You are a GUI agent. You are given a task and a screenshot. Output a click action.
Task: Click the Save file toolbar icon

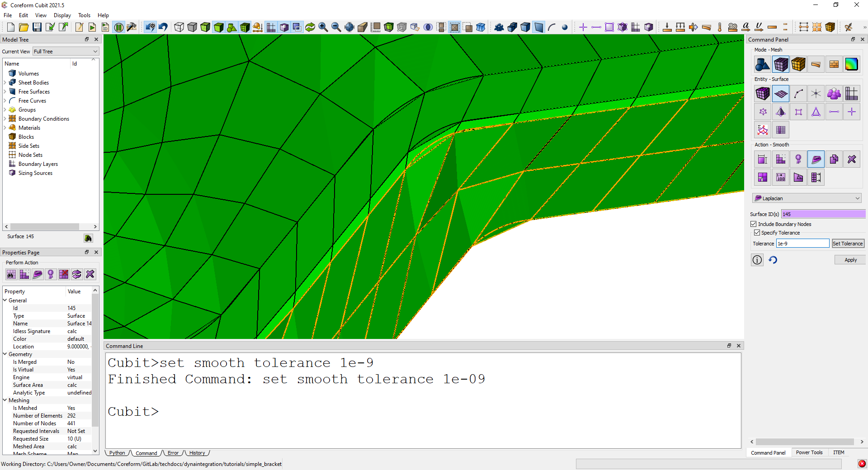pyautogui.click(x=37, y=27)
